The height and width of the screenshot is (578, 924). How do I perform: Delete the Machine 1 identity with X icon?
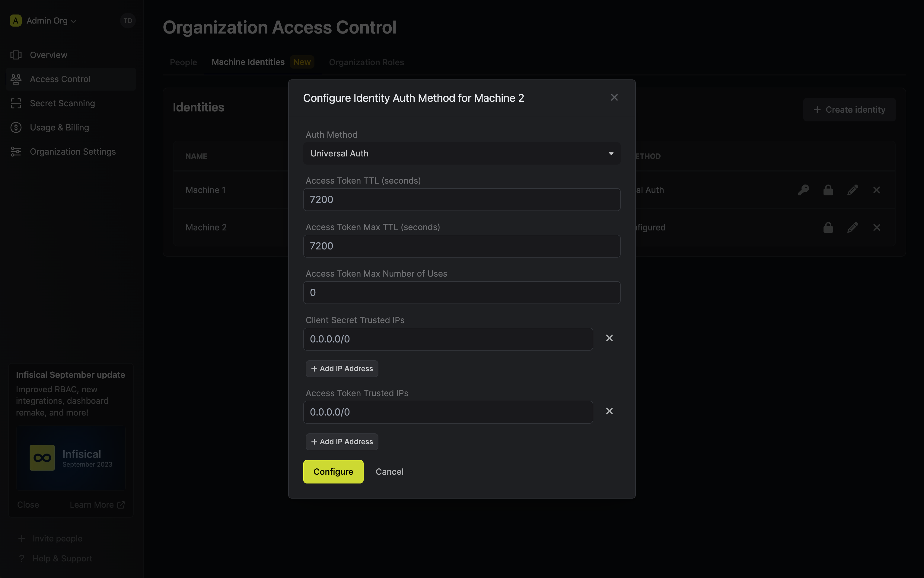[x=877, y=190]
